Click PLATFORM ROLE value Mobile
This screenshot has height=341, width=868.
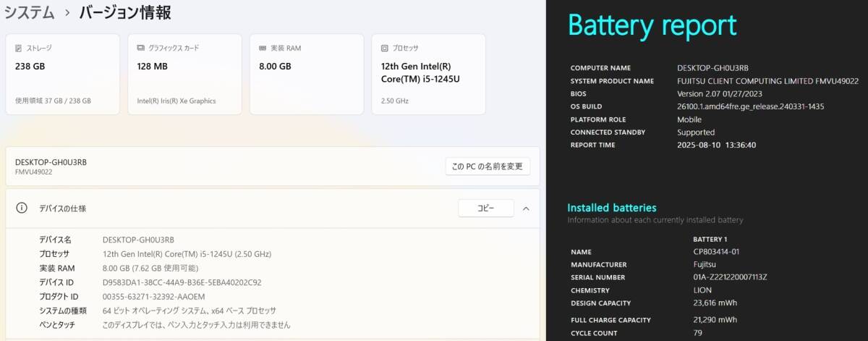coord(689,119)
